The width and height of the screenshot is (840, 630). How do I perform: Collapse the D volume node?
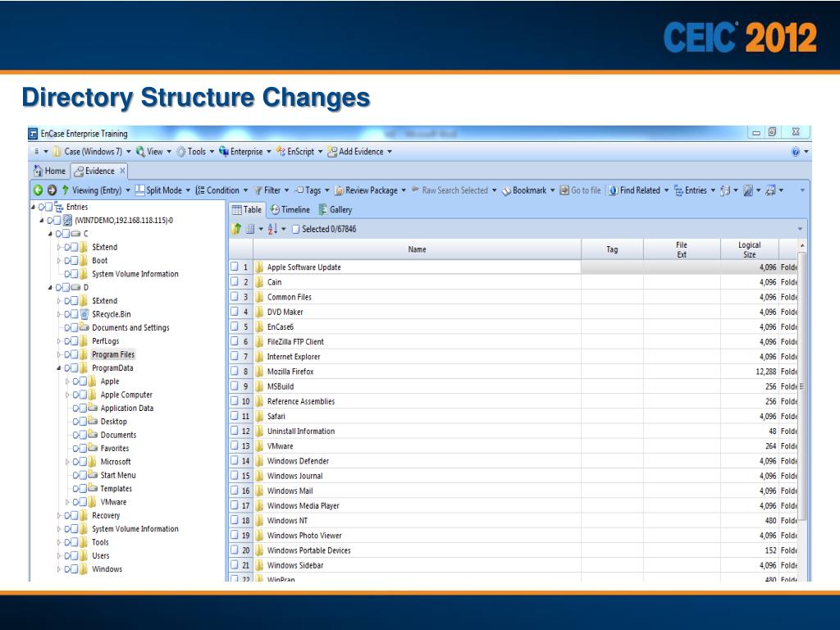point(50,288)
